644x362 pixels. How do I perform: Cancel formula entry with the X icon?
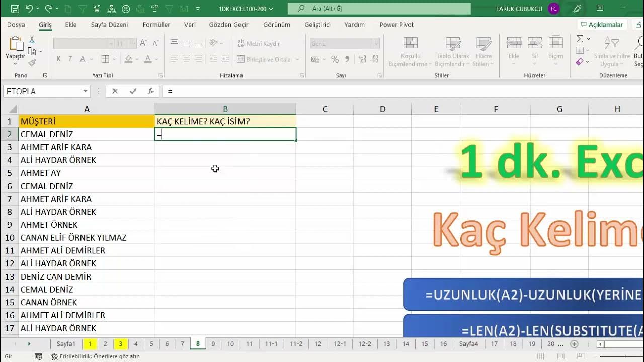click(x=115, y=91)
